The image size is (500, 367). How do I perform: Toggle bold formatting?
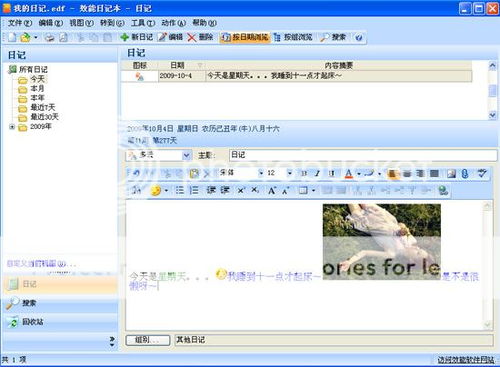[x=304, y=173]
